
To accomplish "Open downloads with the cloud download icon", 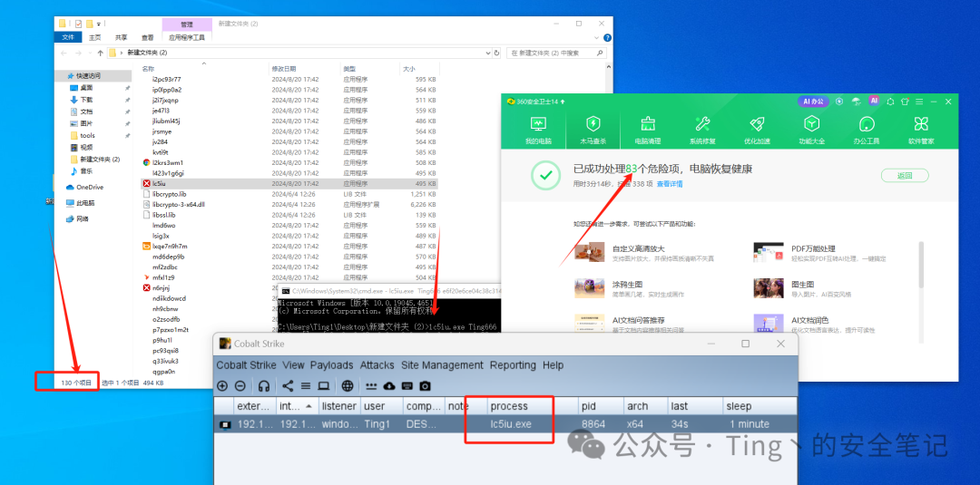I will 389,386.
